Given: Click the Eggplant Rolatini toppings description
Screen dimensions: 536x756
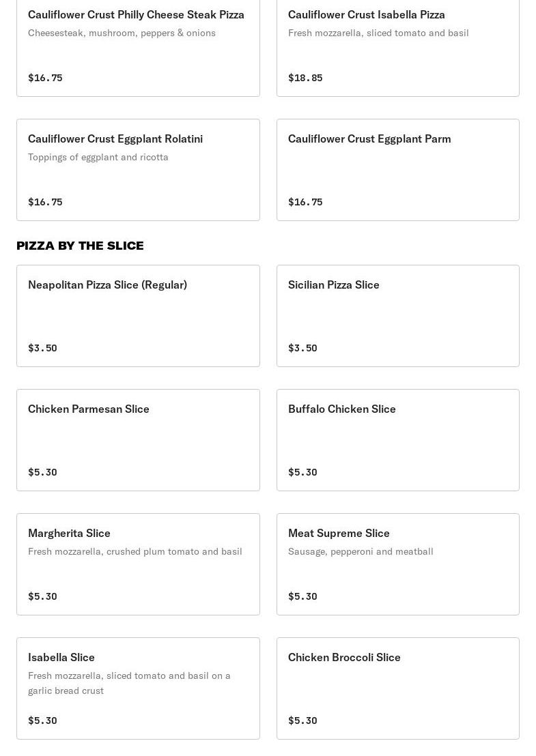Looking at the screenshot, I should (98, 157).
